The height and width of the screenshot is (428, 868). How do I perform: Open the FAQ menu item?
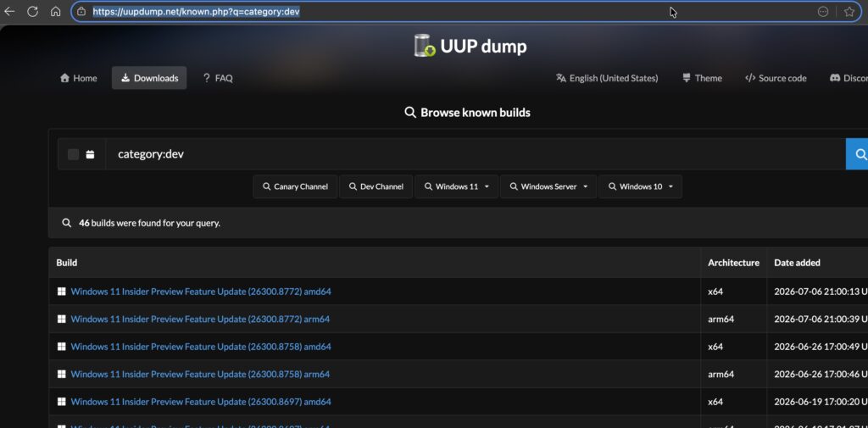click(x=218, y=78)
